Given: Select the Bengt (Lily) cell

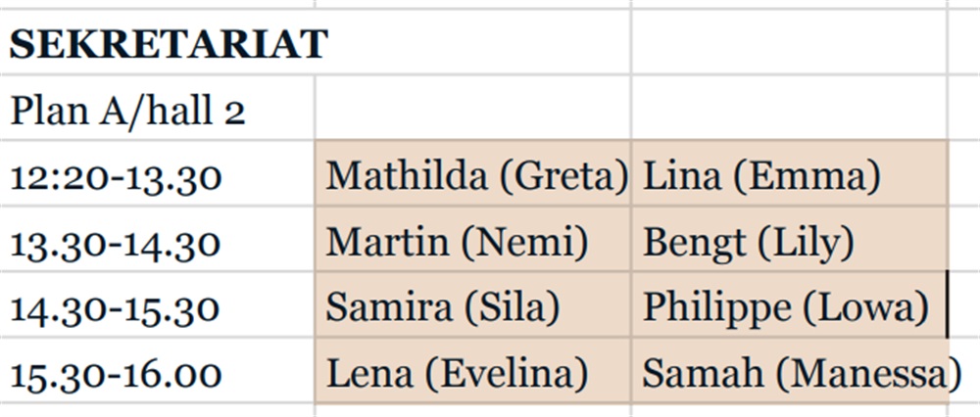Looking at the screenshot, I should [790, 239].
